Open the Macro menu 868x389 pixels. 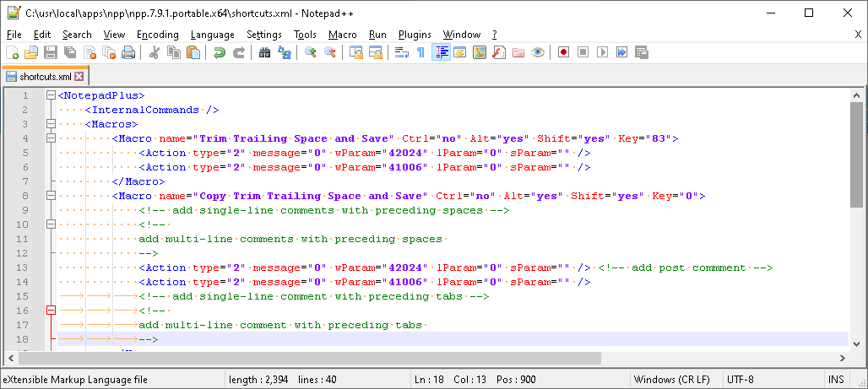click(343, 35)
